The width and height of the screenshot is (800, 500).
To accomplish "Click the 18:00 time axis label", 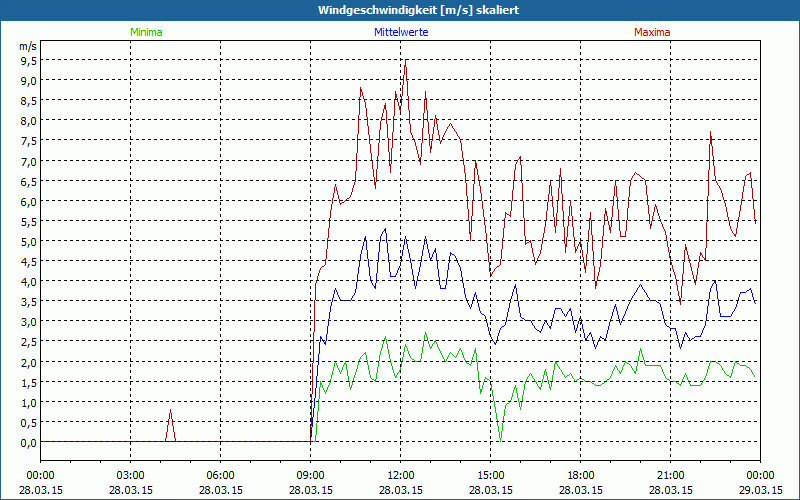I will pos(581,476).
